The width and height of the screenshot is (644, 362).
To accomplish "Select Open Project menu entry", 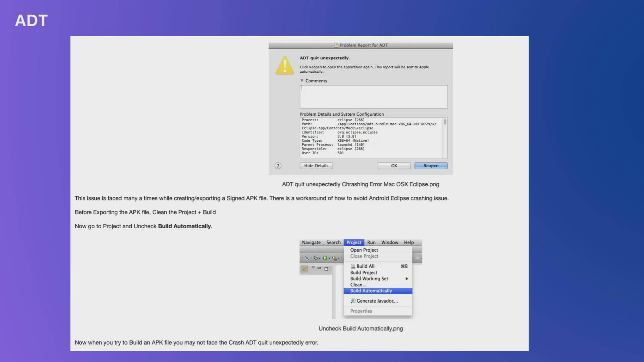I will 378,250.
